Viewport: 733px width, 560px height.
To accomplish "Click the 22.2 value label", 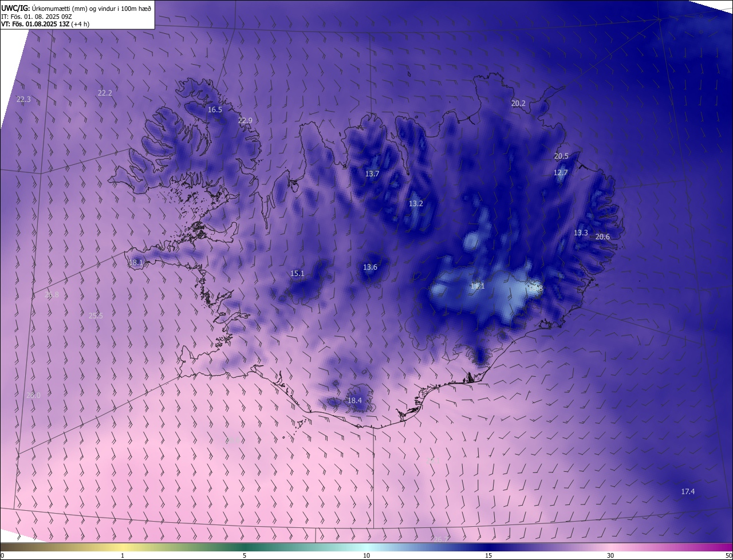I will click(105, 93).
